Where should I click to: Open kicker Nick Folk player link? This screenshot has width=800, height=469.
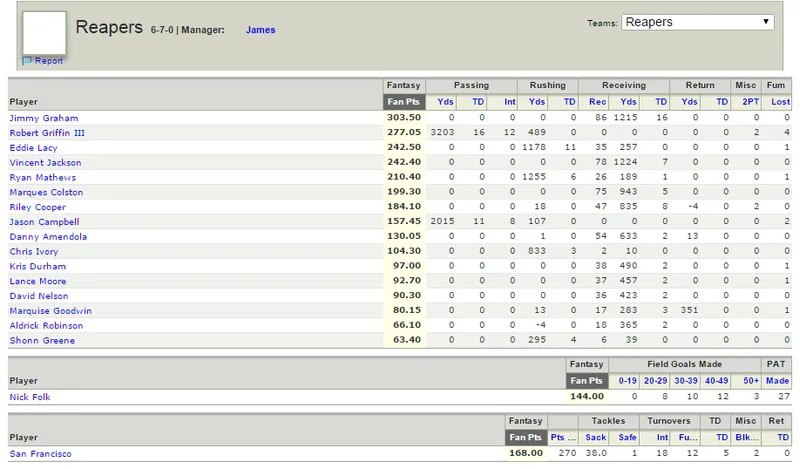[30, 397]
